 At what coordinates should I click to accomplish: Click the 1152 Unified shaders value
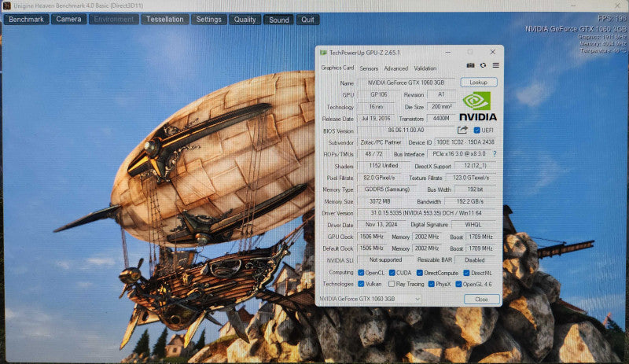384,166
